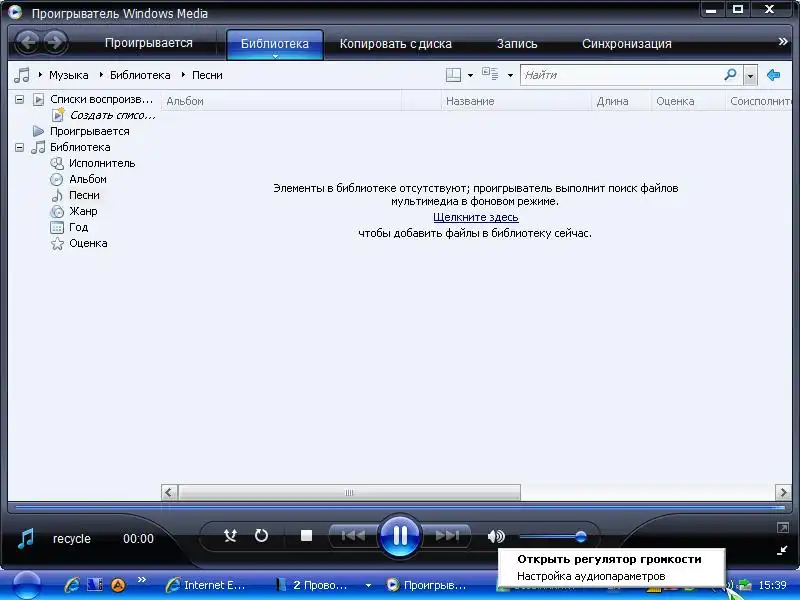
Task: Choose Открыть регулятор громкости menu item
Action: (x=609, y=559)
